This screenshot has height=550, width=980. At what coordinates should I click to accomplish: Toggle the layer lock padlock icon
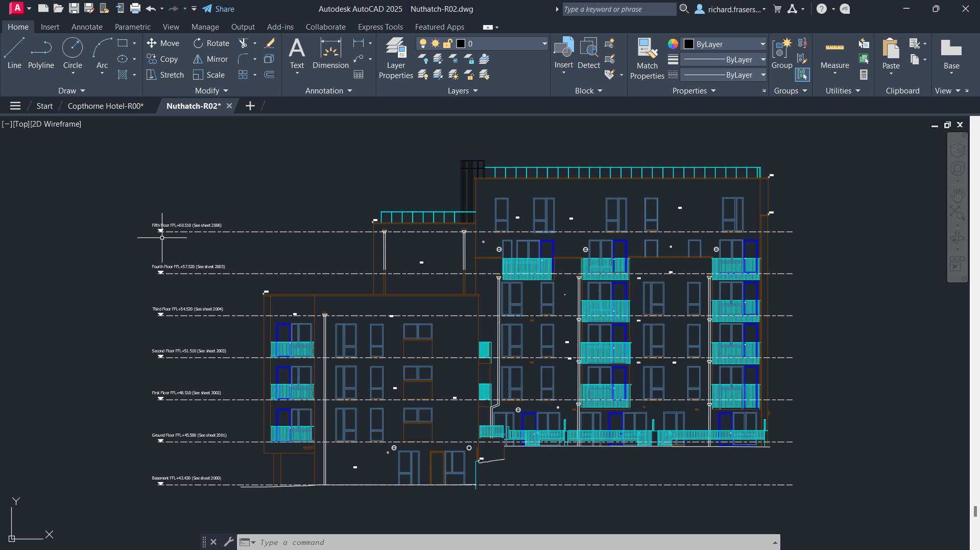[448, 44]
